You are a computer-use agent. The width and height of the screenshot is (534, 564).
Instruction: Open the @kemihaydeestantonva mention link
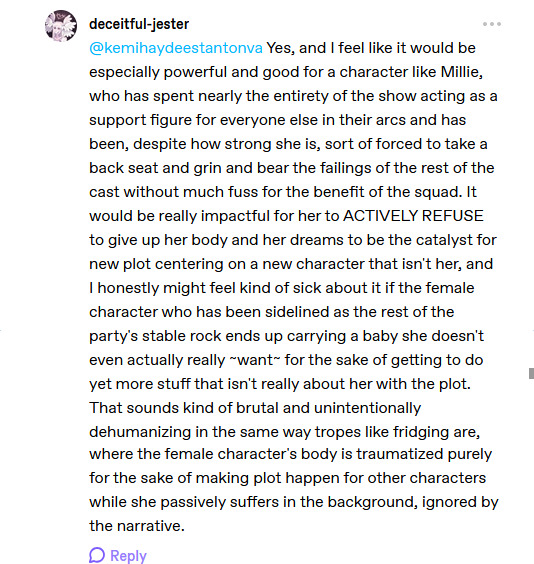tap(176, 48)
